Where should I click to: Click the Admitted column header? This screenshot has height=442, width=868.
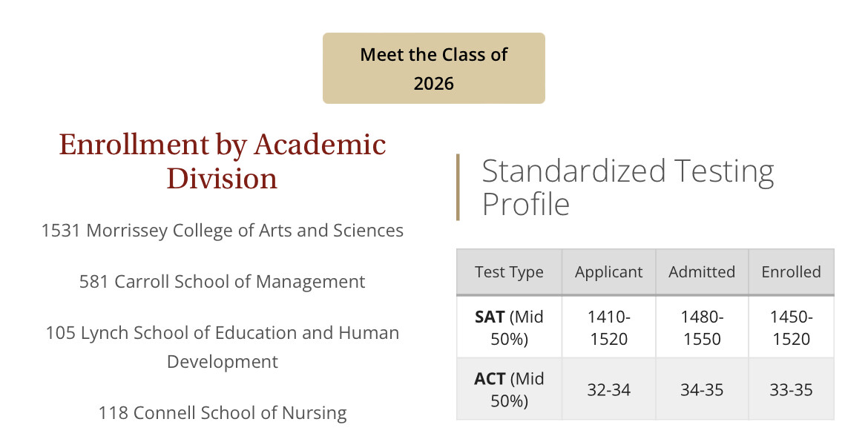pos(702,272)
